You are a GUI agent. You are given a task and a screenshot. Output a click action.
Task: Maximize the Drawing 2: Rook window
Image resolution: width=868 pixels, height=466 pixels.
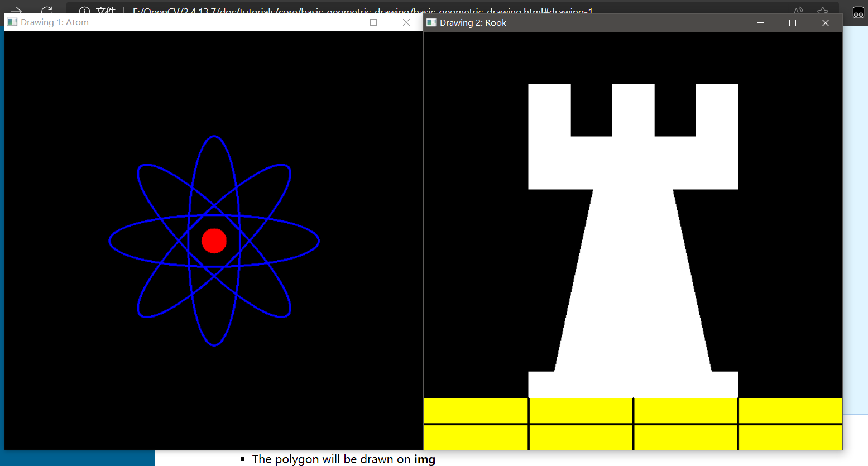(x=793, y=23)
